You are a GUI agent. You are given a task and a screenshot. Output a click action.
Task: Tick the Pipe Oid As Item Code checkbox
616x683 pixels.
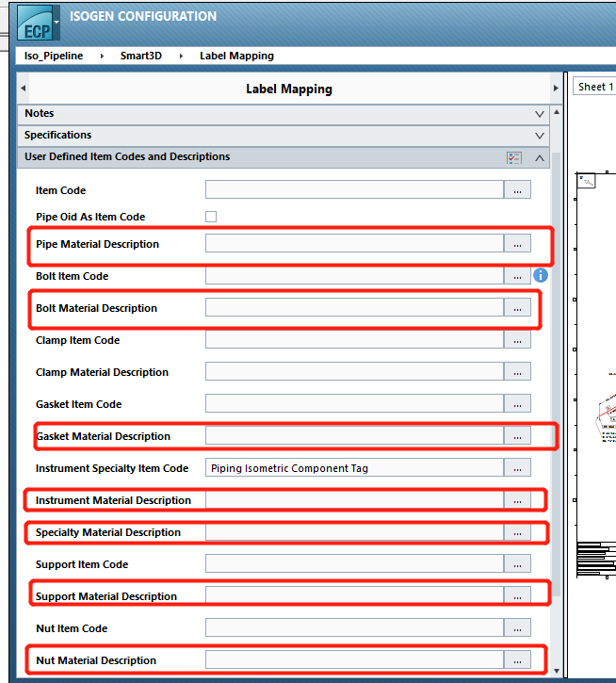[211, 217]
